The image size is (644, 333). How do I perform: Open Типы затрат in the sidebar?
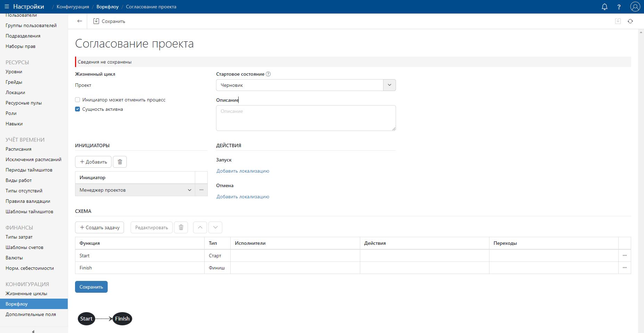point(19,237)
